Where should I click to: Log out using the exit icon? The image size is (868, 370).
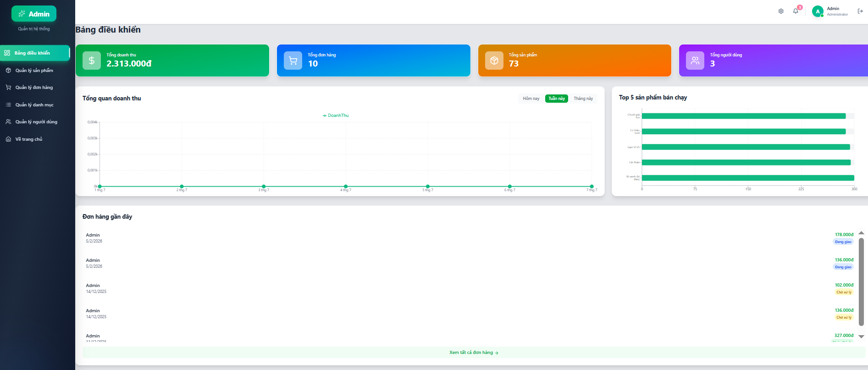(860, 11)
